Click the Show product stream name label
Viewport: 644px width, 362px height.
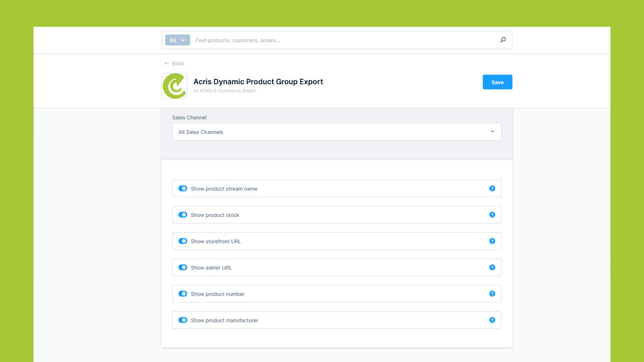(x=224, y=189)
